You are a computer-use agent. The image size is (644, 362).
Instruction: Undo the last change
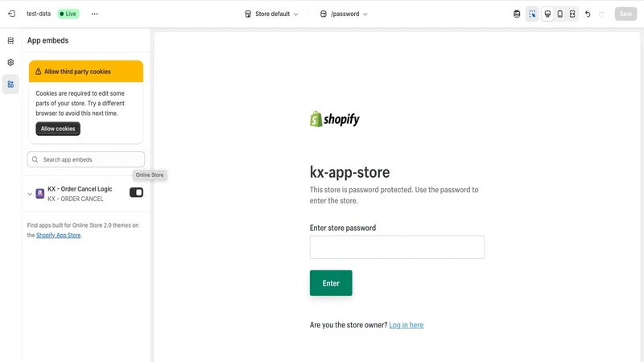[588, 14]
